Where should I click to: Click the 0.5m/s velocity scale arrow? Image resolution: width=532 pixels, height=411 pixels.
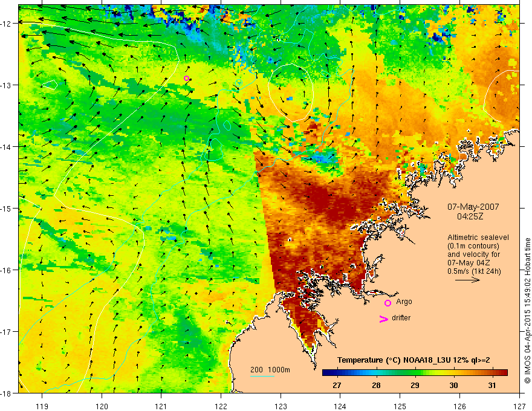pos(467,280)
